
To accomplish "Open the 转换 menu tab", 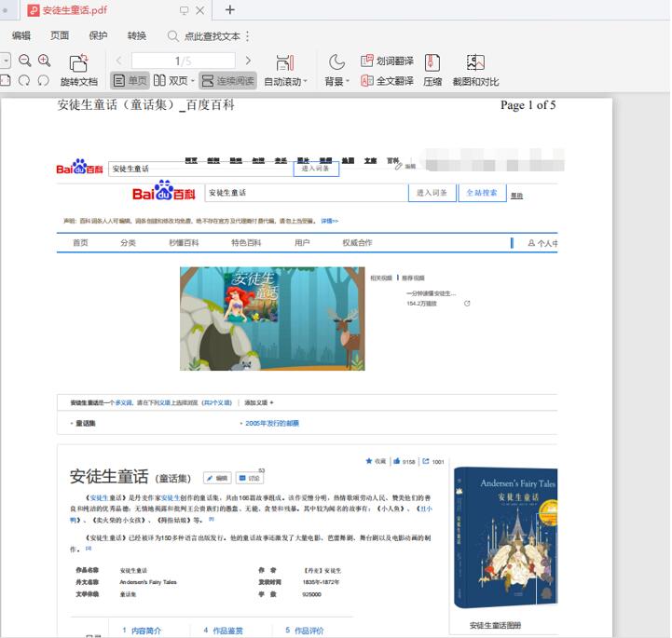I will (137, 35).
